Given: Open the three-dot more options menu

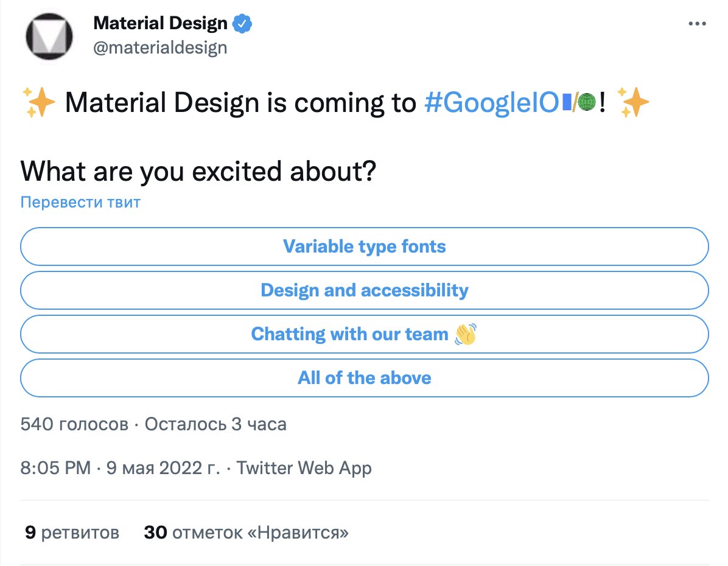Looking at the screenshot, I should pyautogui.click(x=697, y=24).
